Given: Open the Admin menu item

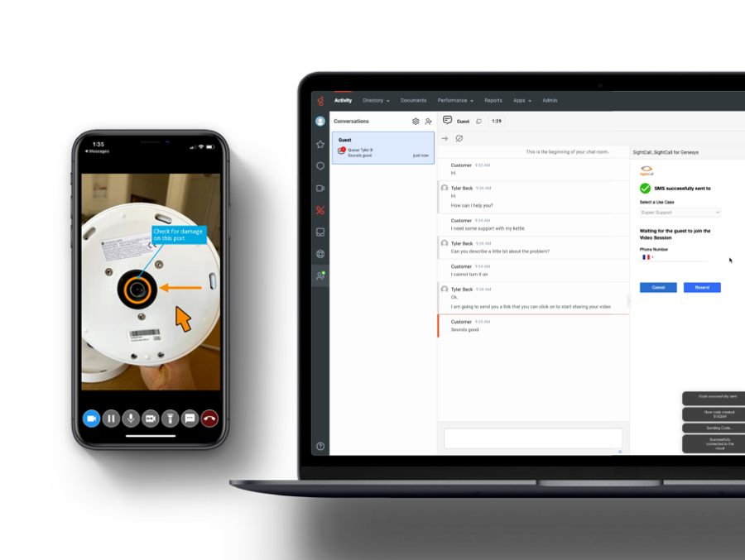Looking at the screenshot, I should (x=549, y=100).
